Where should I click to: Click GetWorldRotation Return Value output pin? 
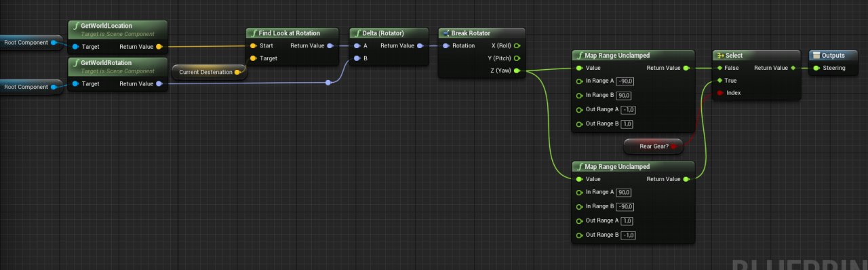click(x=159, y=83)
